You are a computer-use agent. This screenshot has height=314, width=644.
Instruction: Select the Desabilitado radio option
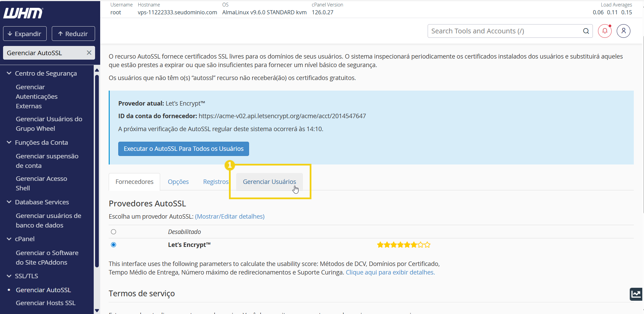tap(113, 232)
